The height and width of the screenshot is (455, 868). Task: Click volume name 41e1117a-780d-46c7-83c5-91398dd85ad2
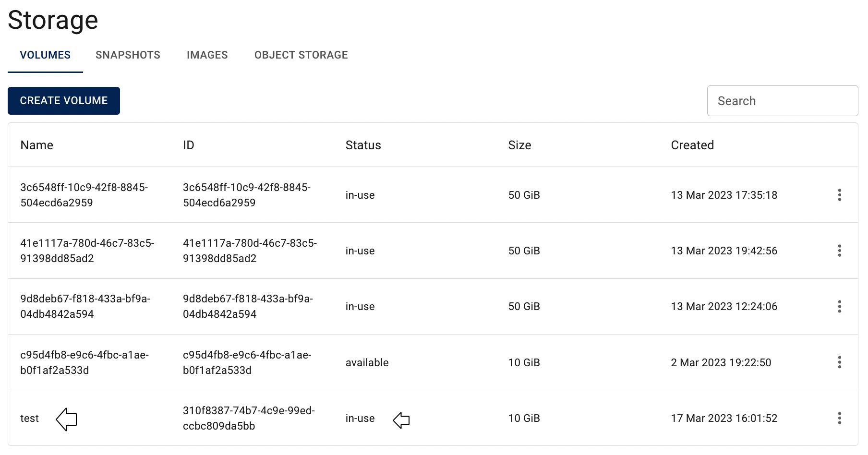[x=87, y=251]
